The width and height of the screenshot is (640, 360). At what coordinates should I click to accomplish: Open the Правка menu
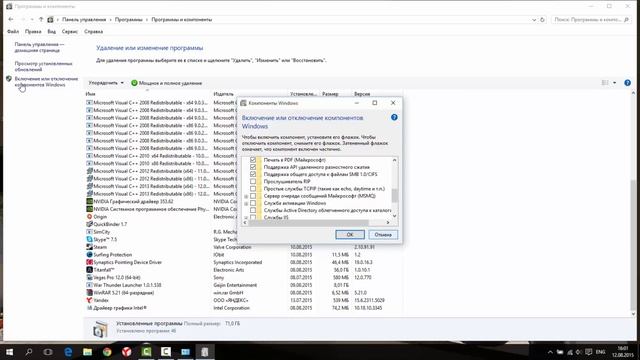pyautogui.click(x=33, y=31)
